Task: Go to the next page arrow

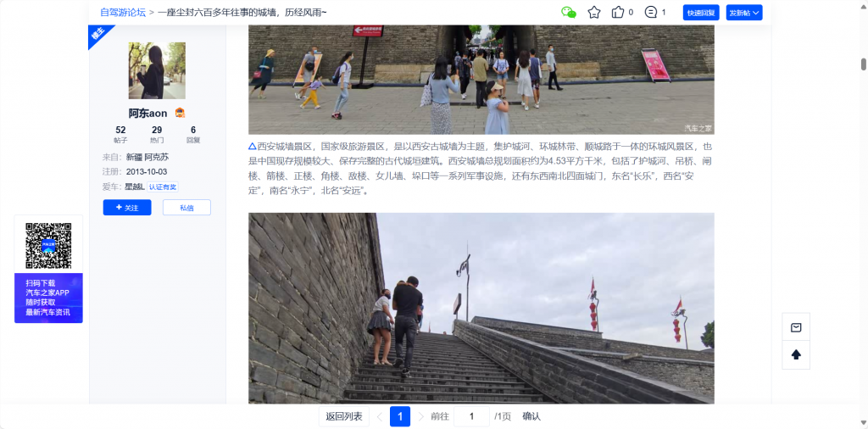Action: [x=421, y=416]
